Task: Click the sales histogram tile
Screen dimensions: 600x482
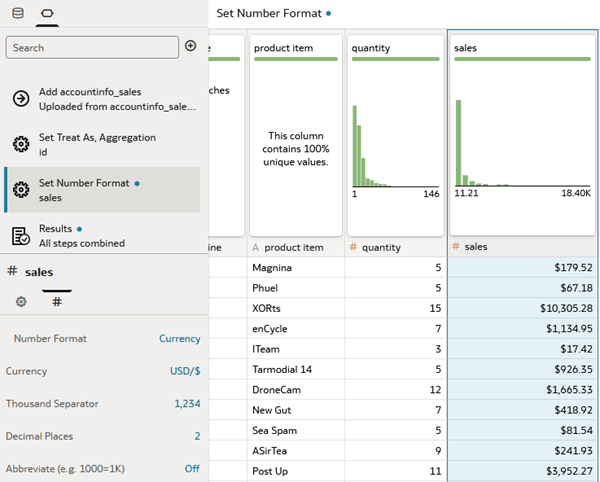Action: (x=523, y=134)
